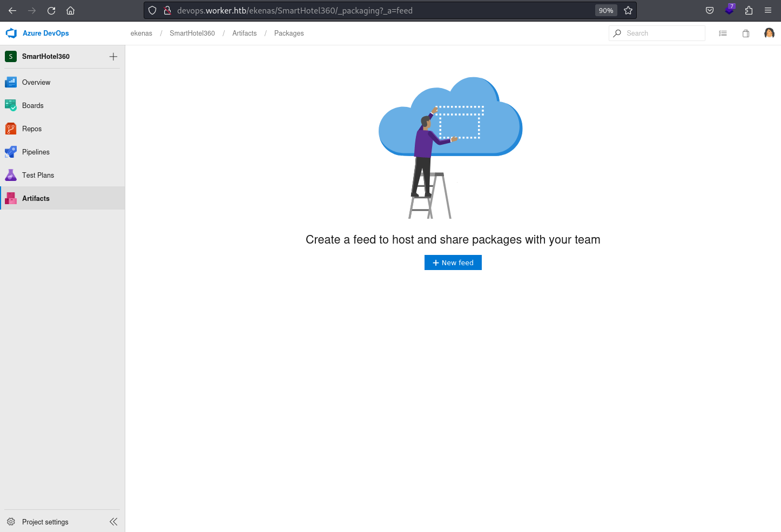Open Project settings link

[x=45, y=522]
